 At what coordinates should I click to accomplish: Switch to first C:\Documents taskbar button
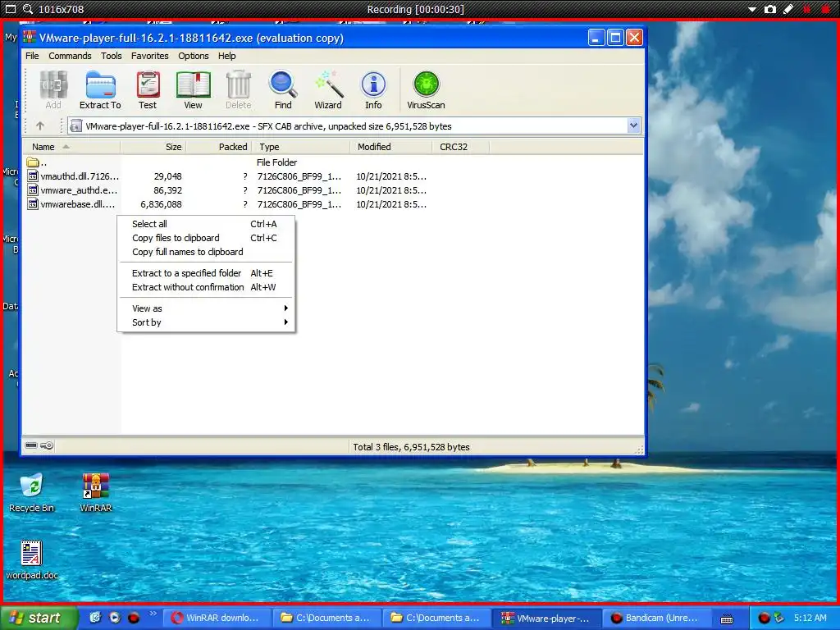pyautogui.click(x=326, y=618)
